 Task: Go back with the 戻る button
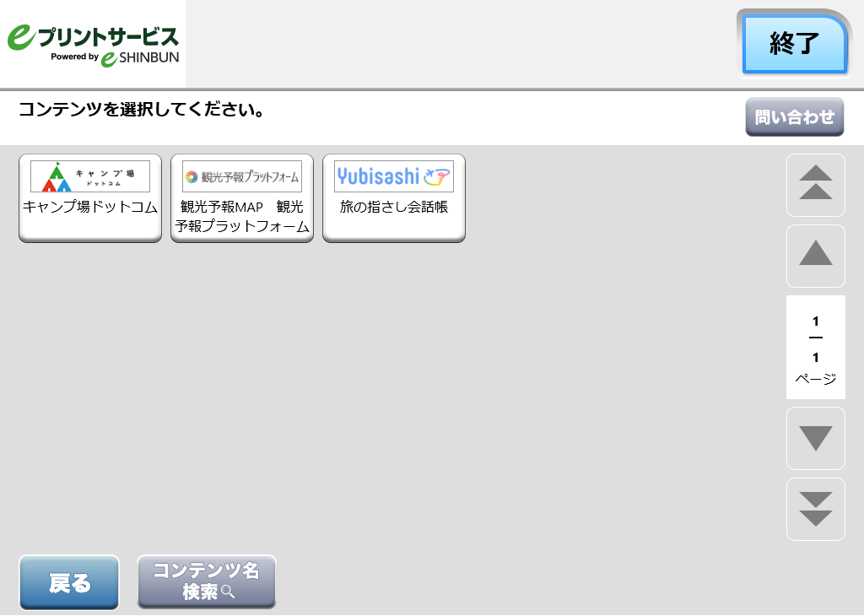(69, 582)
